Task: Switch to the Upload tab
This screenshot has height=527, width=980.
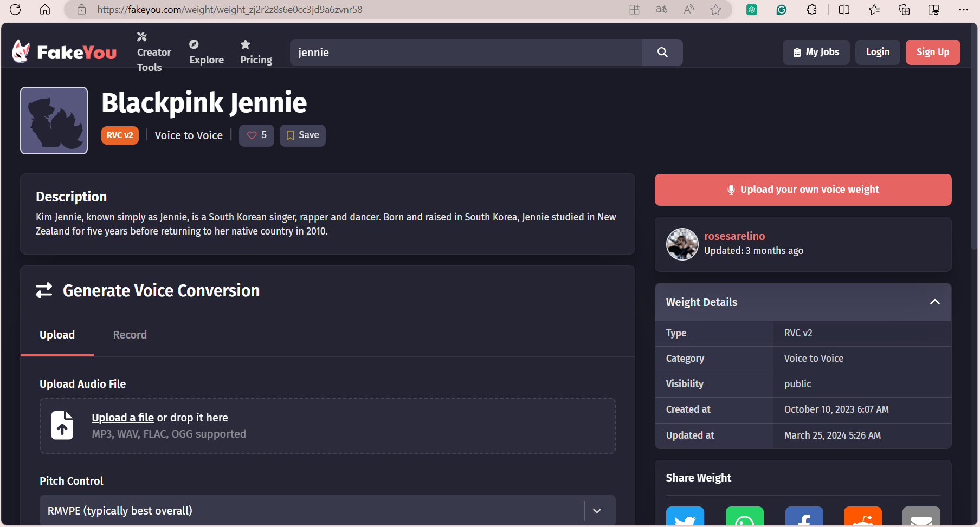Action: pos(57,335)
